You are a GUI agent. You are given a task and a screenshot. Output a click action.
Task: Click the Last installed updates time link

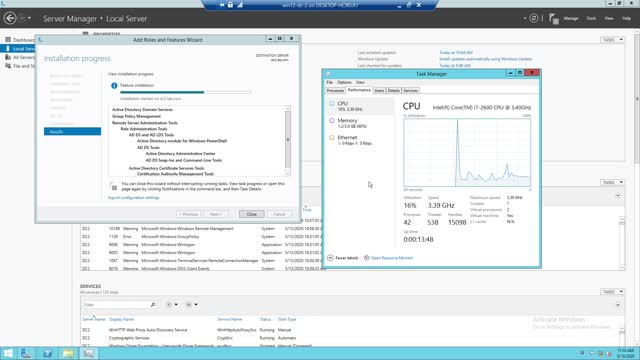[x=456, y=53]
